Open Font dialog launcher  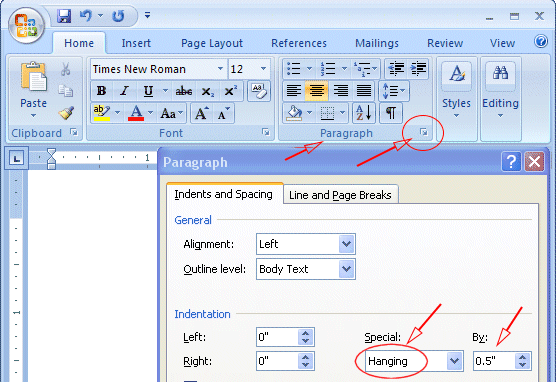265,132
